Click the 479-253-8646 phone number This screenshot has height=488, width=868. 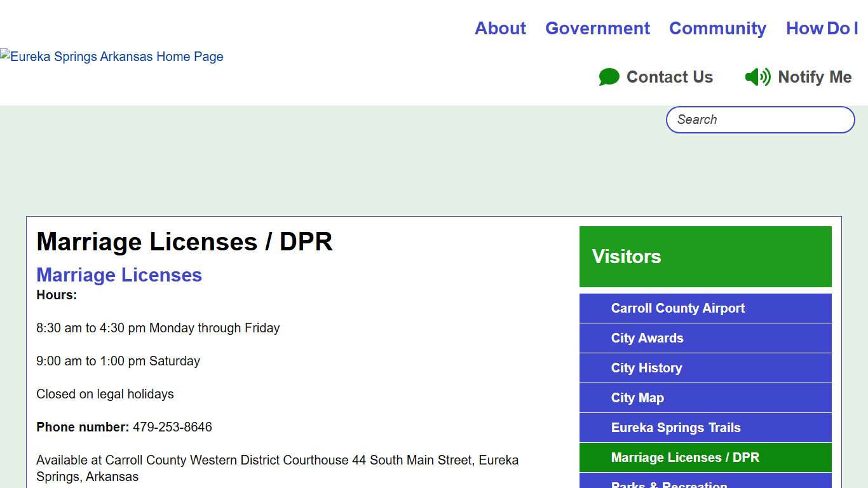click(172, 427)
